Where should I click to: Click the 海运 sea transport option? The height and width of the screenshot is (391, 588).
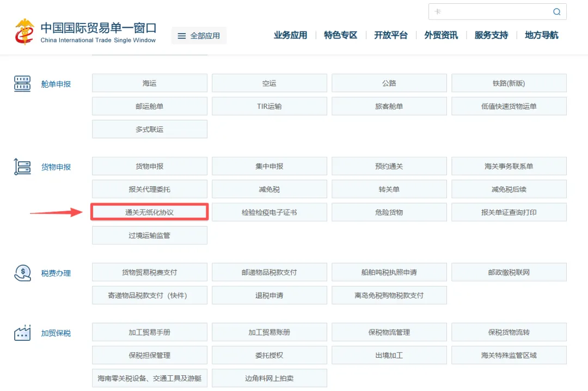click(x=149, y=83)
